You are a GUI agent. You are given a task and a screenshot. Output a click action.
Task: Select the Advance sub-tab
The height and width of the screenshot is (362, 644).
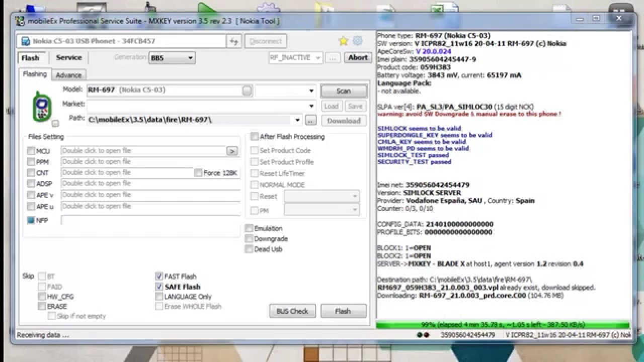coord(69,75)
